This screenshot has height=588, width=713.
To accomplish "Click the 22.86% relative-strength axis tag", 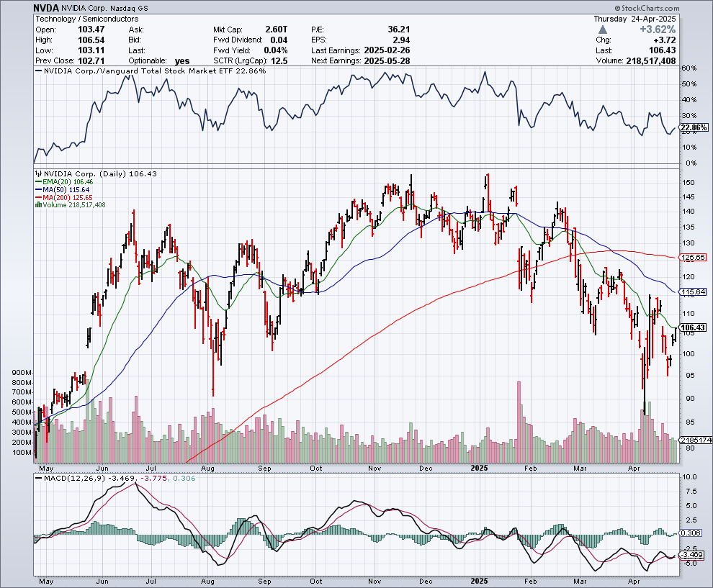I will 694,127.
